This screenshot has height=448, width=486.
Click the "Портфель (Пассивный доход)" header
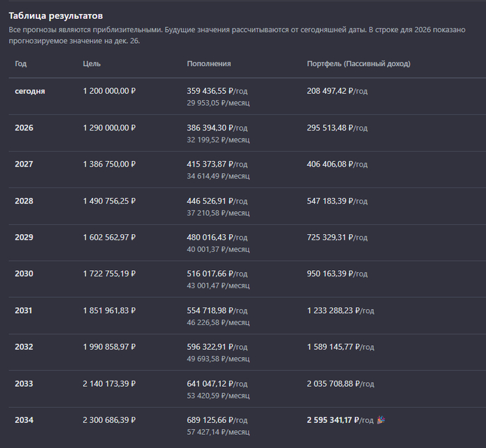pyautogui.click(x=358, y=64)
